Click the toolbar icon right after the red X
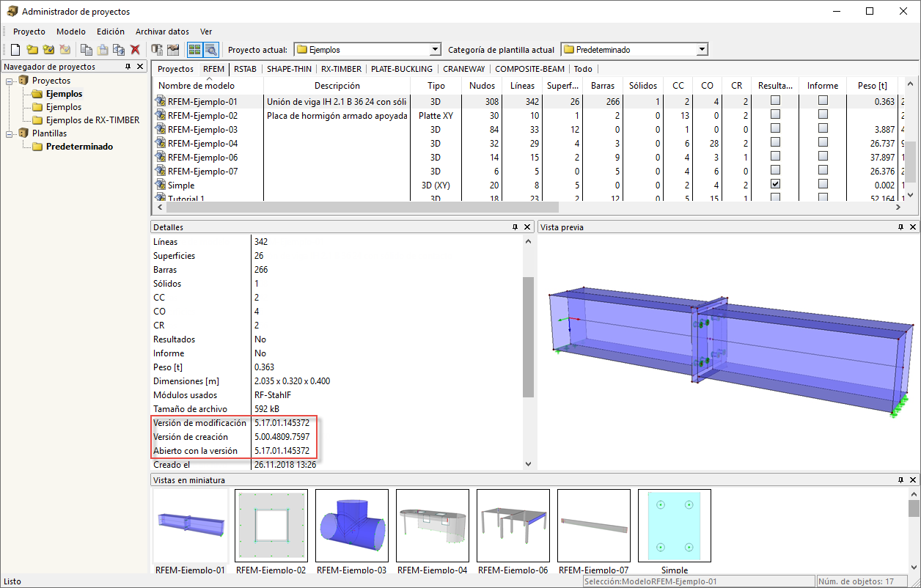The height and width of the screenshot is (588, 921). [x=157, y=50]
